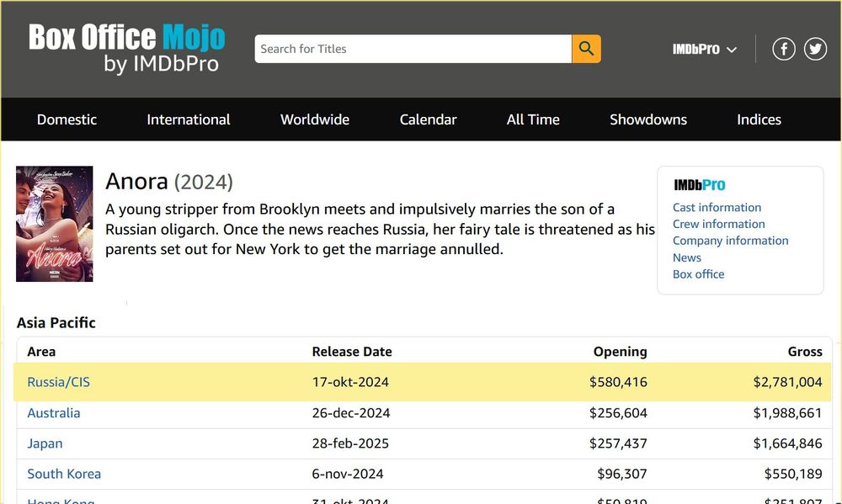Click the Asia Pacific section heading
This screenshot has height=504, width=842.
coord(56,322)
